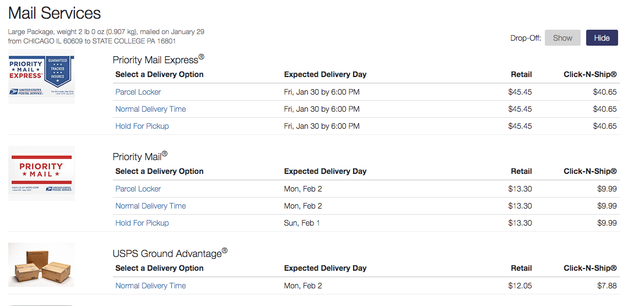Click the Mail Services page title
The image size is (644, 306).
55,13
